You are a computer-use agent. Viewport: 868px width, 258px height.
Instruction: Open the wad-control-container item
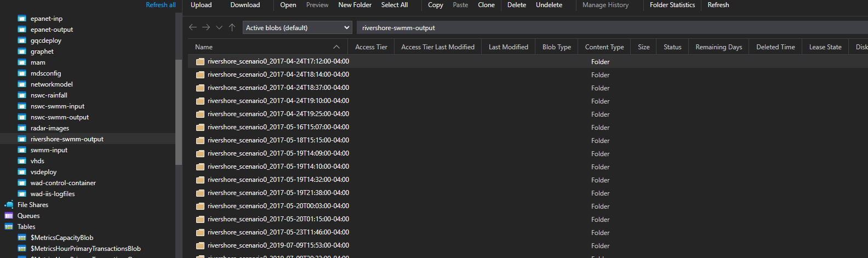pyautogui.click(x=63, y=183)
